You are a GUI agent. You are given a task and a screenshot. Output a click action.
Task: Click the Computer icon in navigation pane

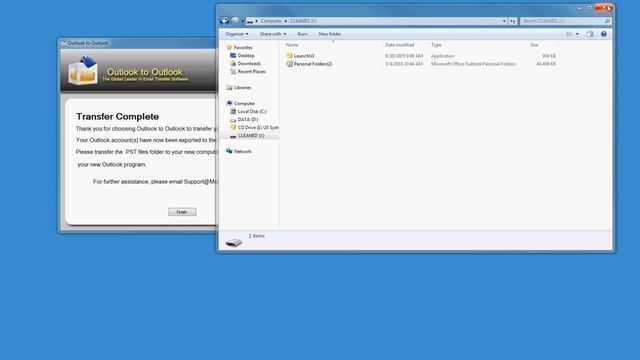click(229, 103)
